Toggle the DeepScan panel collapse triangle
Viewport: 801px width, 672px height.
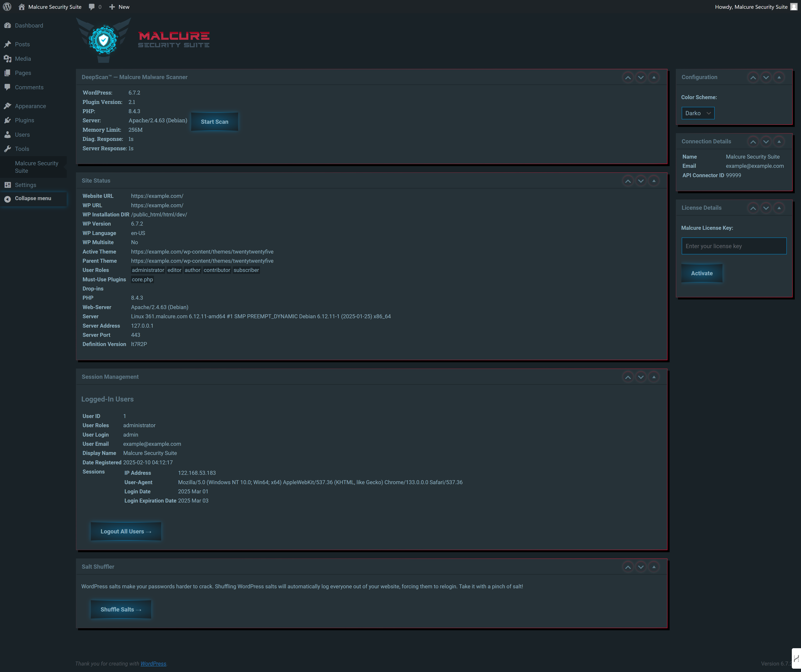point(654,77)
